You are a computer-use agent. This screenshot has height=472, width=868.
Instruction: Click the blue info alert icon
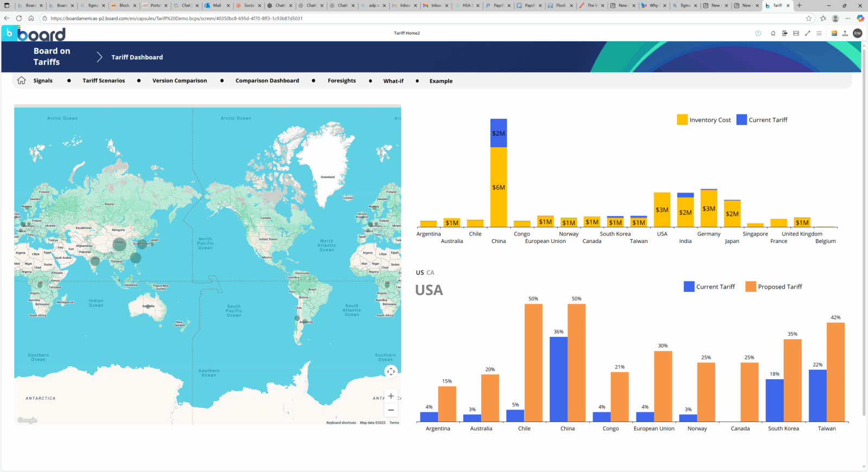[x=758, y=33]
